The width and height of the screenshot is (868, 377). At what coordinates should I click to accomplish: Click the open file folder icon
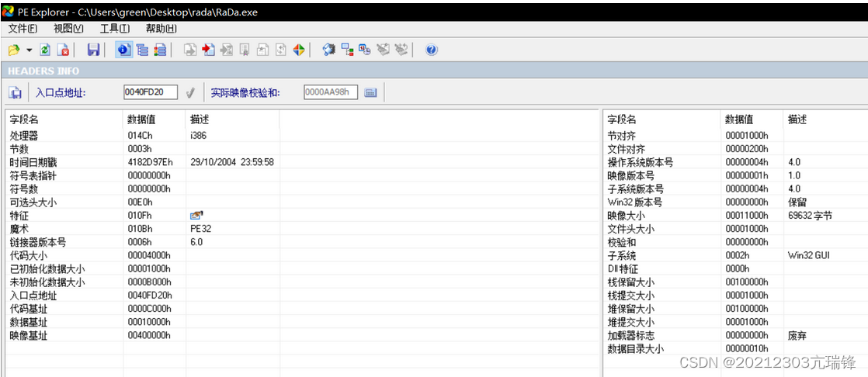[x=14, y=50]
